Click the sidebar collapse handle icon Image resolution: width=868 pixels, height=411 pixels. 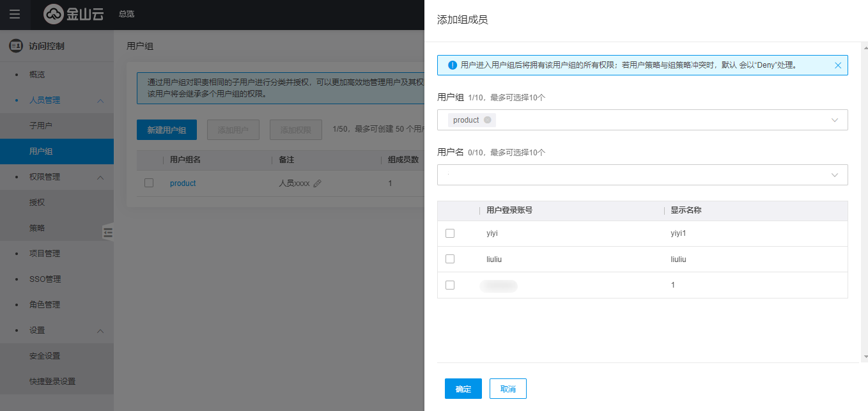tap(108, 232)
